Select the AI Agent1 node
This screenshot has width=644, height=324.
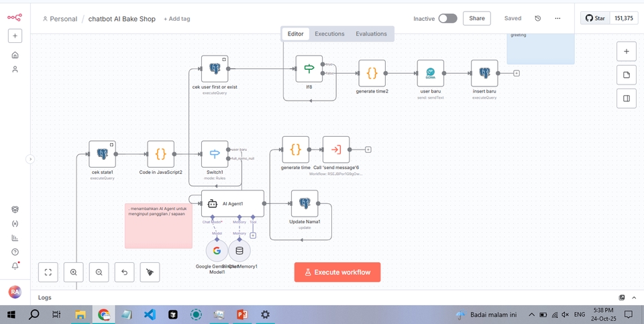click(232, 203)
